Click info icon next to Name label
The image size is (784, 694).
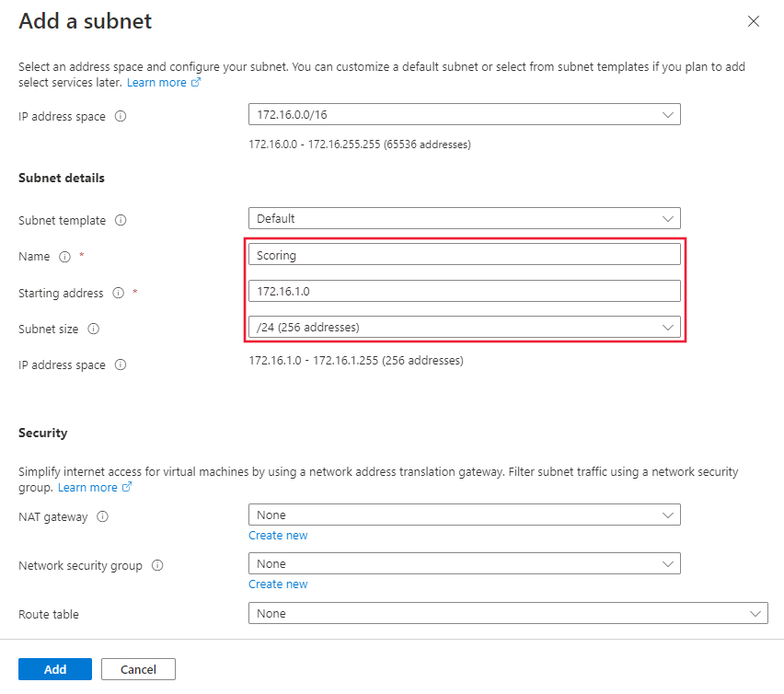(64, 257)
